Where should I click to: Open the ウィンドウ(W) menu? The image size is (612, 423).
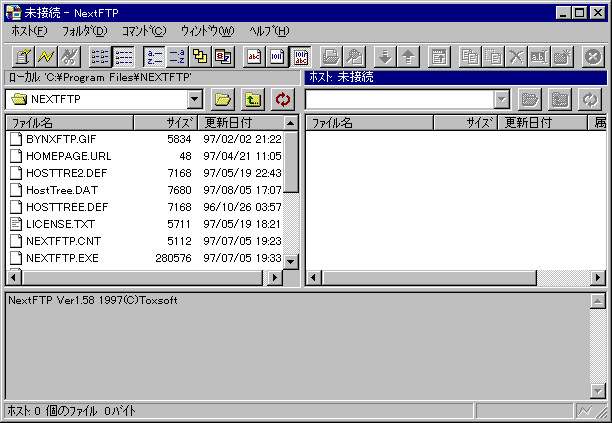207,31
